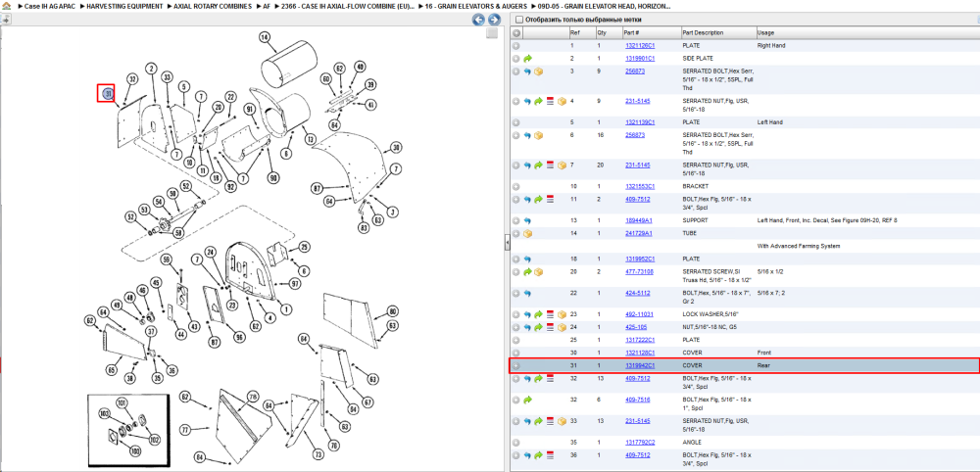Open part number link 1321126C1

[x=639, y=46]
